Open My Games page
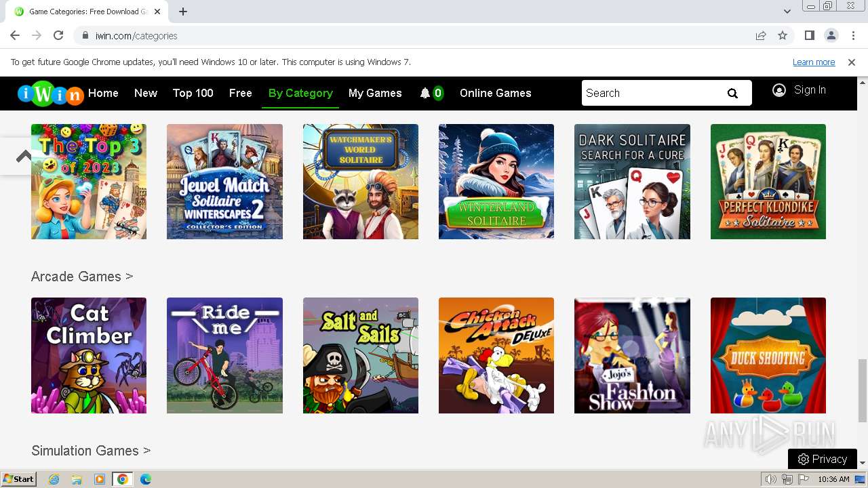Screen dimensions: 868x488 pos(375,93)
